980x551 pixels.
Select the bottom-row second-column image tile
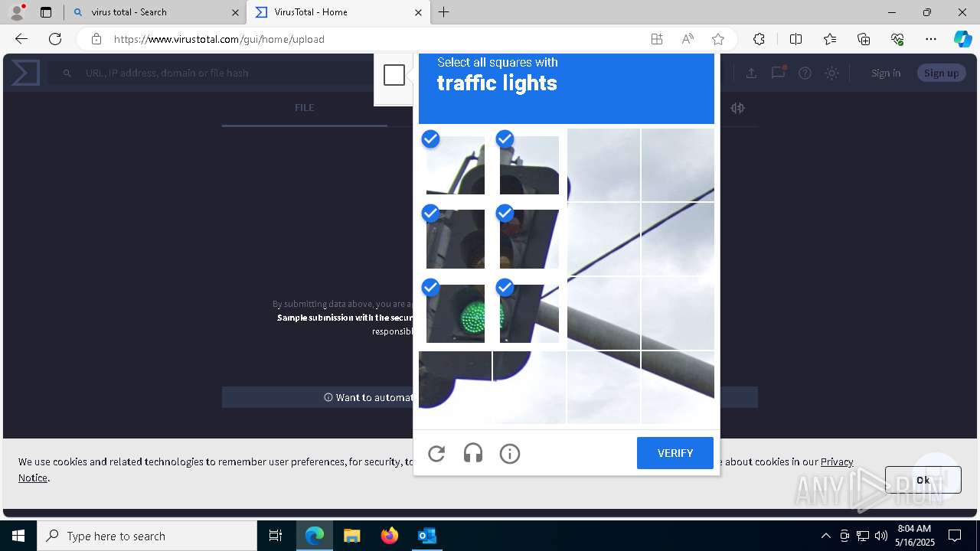tap(529, 387)
